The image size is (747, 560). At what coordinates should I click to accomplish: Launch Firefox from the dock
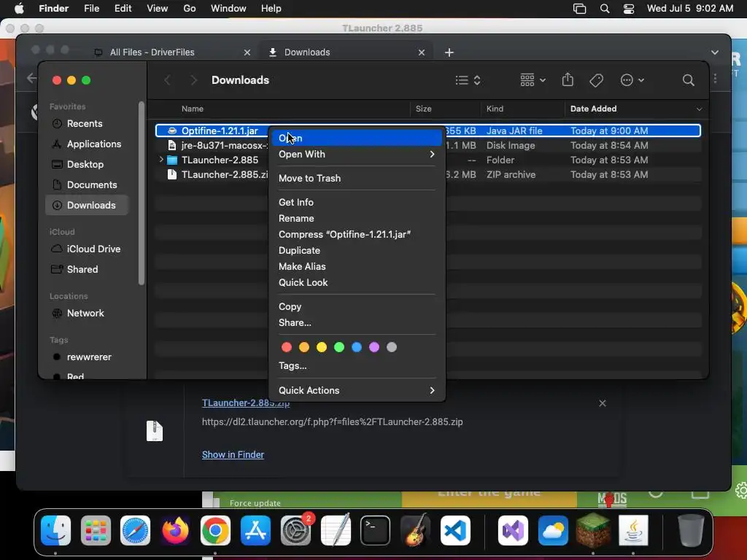[x=175, y=530]
